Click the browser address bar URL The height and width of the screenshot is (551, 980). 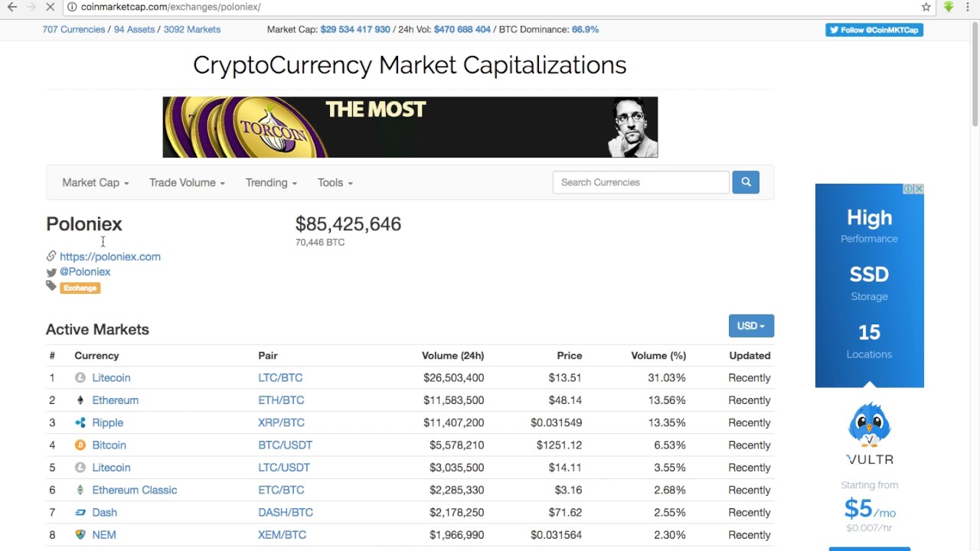(171, 7)
